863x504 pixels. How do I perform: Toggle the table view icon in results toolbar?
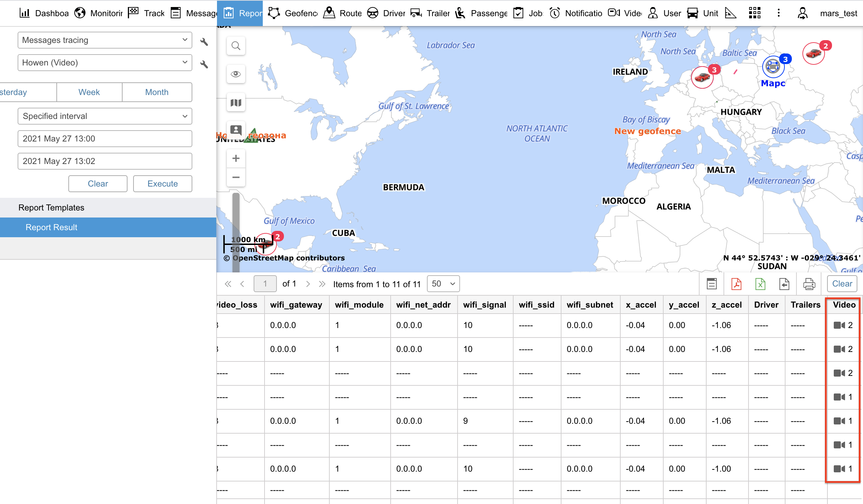[x=712, y=284]
